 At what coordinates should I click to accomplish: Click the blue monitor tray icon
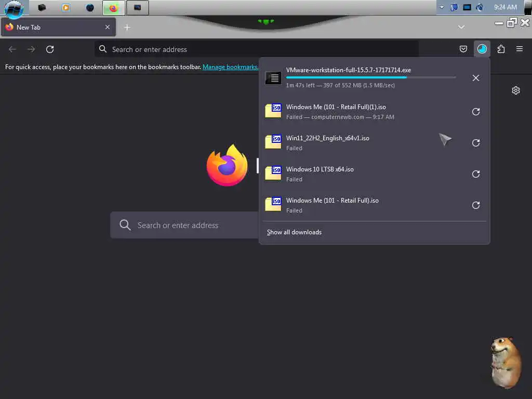(467, 7)
